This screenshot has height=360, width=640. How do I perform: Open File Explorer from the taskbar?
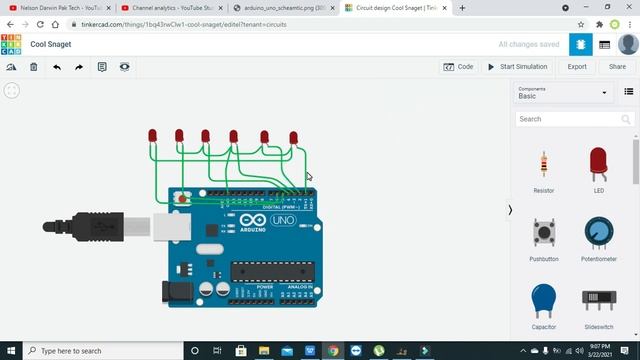pos(264,351)
